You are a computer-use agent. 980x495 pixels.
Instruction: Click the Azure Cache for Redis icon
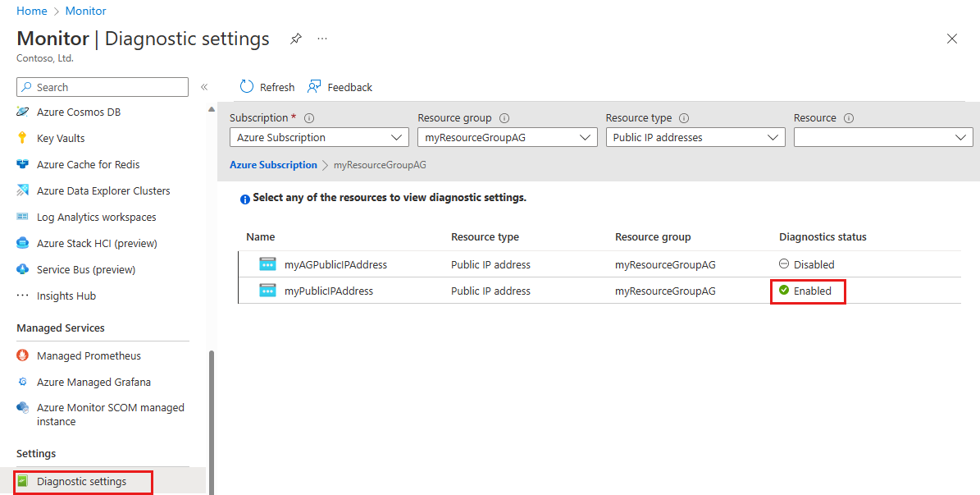[x=23, y=164]
